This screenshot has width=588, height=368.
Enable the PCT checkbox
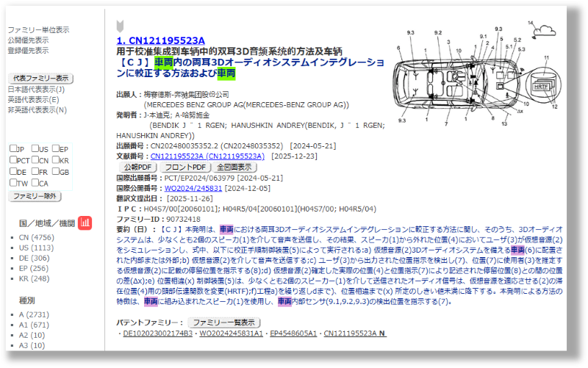pos(13,160)
